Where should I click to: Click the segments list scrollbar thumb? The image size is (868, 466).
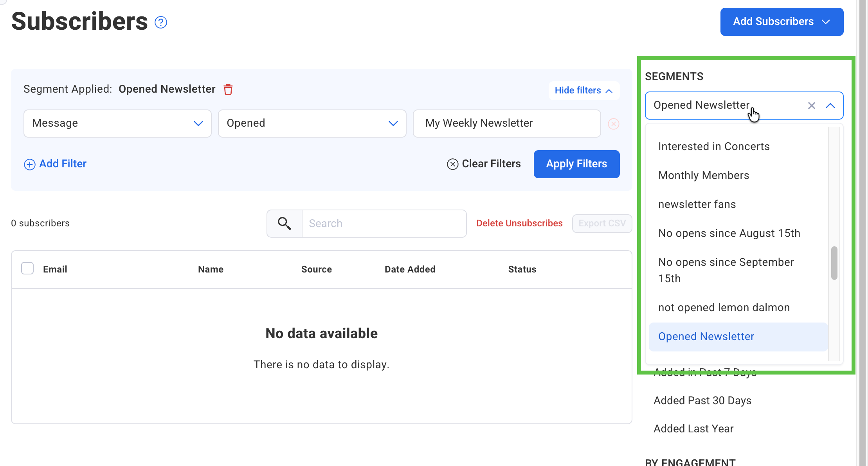point(834,263)
